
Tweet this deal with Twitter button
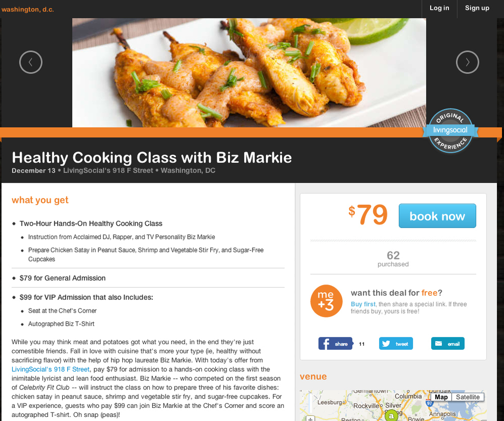point(396,344)
